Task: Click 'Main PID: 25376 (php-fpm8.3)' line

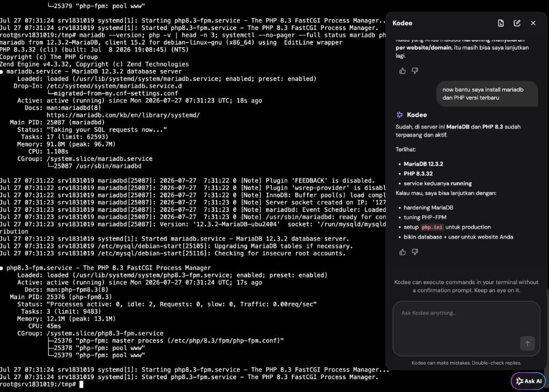Action: (61, 297)
